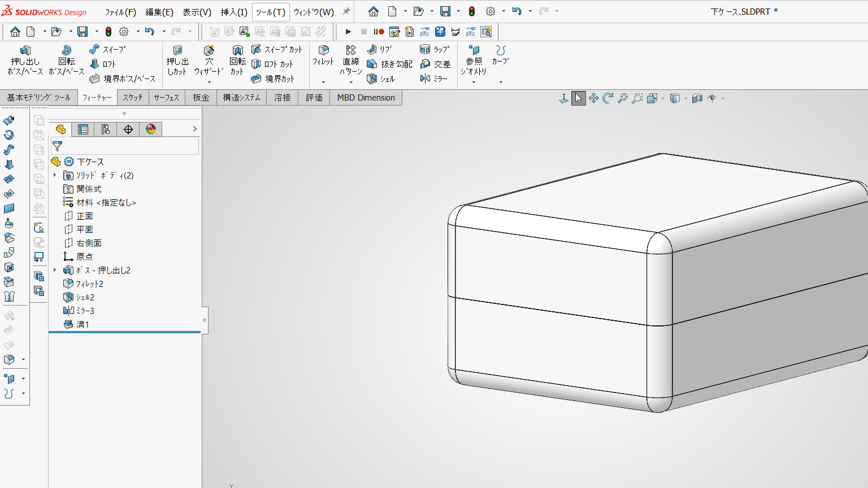Viewport: 868px width, 488px height.
Task: Select the 正面 plane in tree
Action: pos(79,216)
